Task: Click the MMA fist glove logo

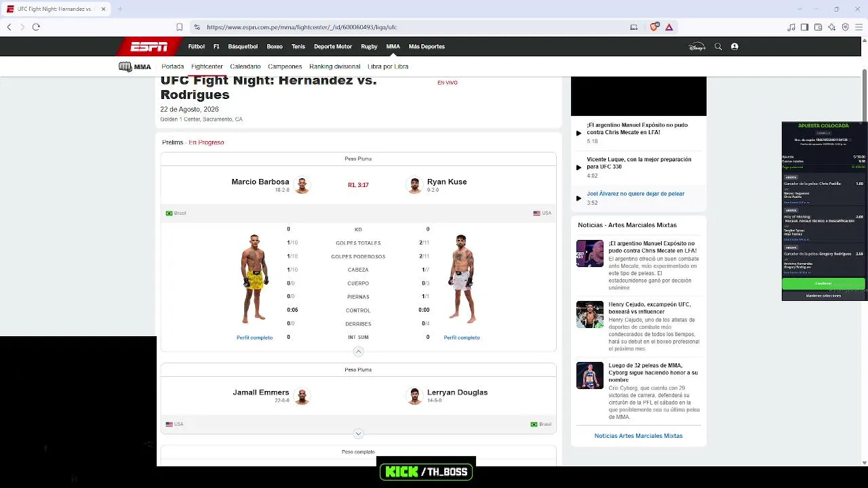Action: (x=125, y=66)
